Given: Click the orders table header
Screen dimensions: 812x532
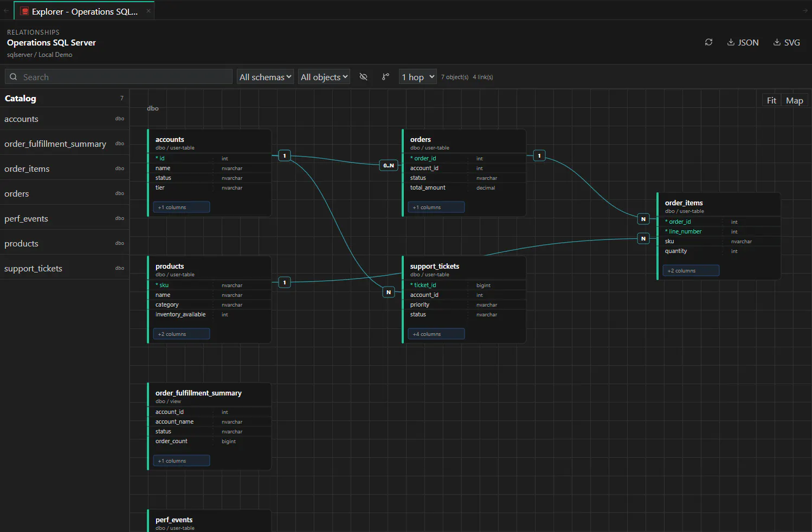Looking at the screenshot, I should [465, 142].
